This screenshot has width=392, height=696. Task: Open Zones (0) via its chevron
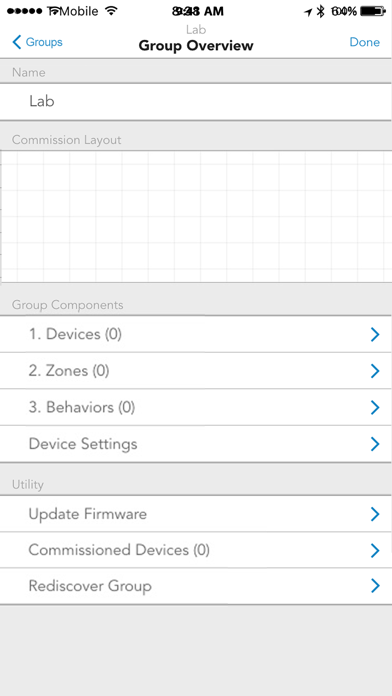pos(375,371)
